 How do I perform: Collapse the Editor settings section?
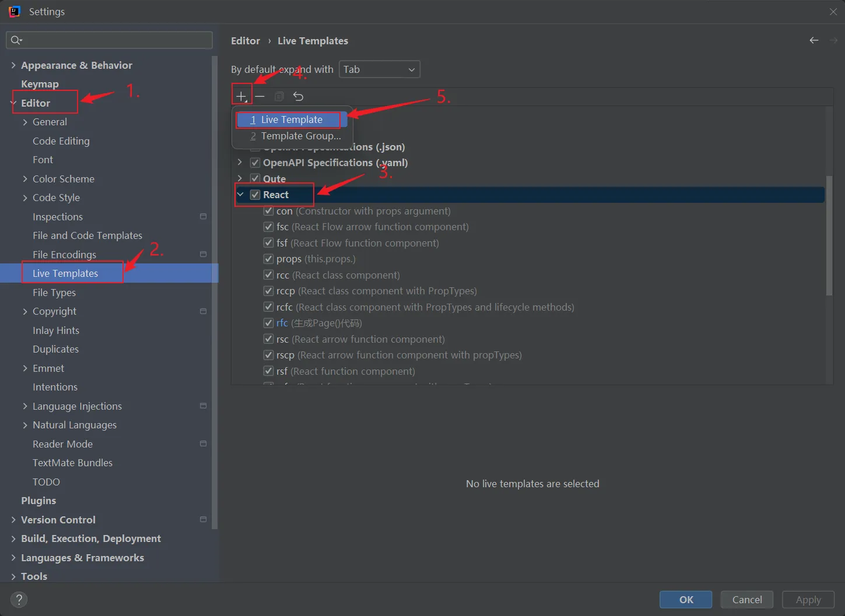[x=13, y=103]
